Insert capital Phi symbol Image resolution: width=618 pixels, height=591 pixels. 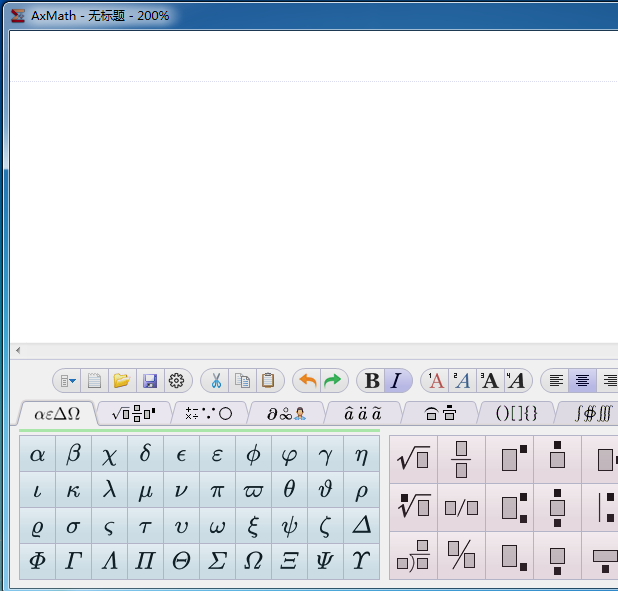click(x=37, y=561)
